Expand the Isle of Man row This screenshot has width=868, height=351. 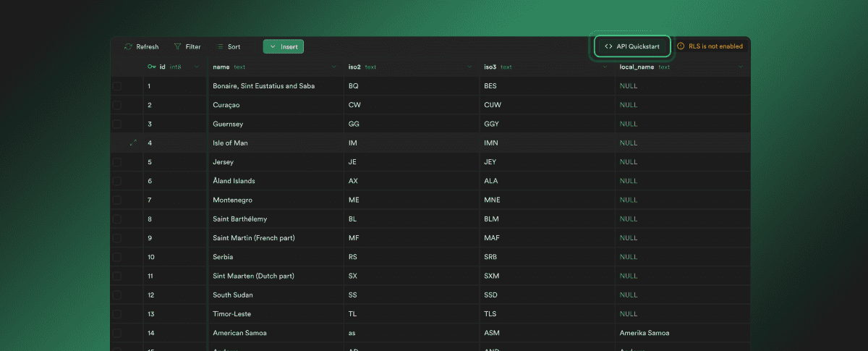[132, 143]
